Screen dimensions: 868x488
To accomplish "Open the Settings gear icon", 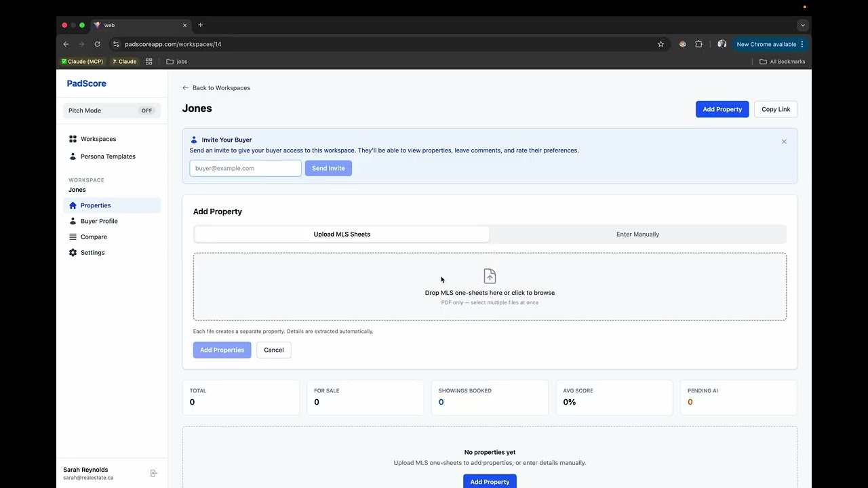I will point(73,253).
